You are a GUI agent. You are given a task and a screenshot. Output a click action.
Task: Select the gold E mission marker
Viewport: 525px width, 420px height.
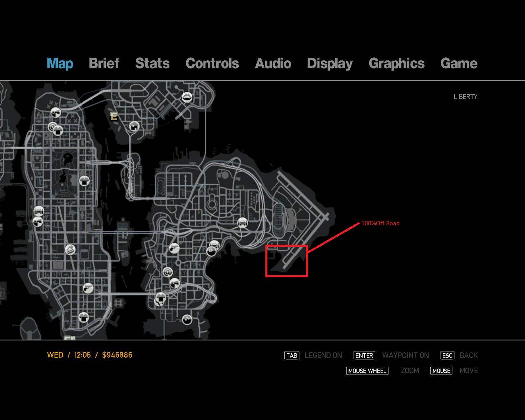pos(114,116)
